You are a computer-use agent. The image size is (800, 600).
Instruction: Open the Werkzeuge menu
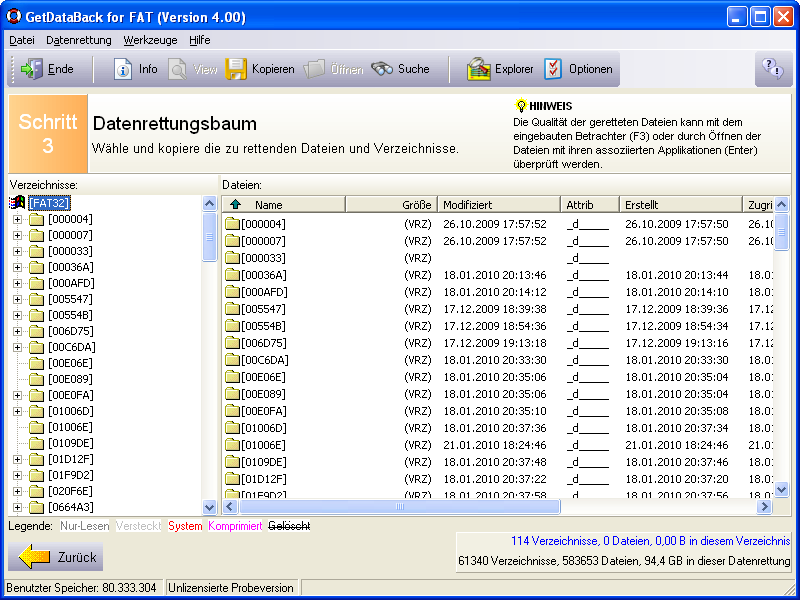pos(151,40)
